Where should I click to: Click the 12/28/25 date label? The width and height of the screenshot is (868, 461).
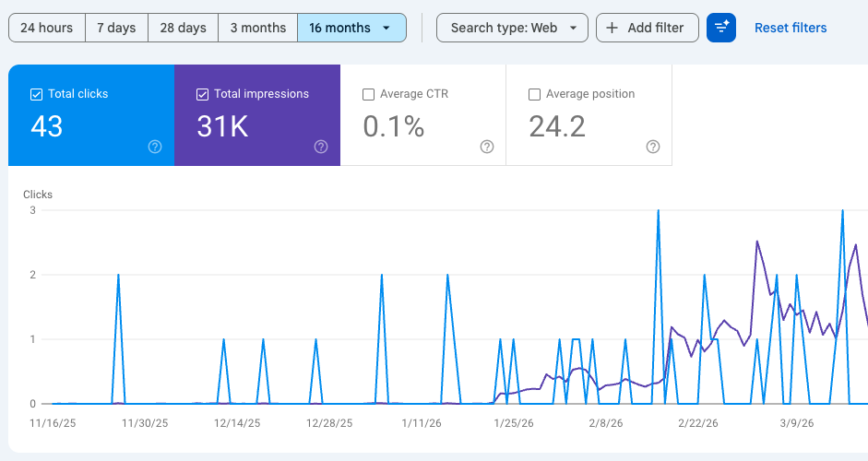tap(329, 423)
